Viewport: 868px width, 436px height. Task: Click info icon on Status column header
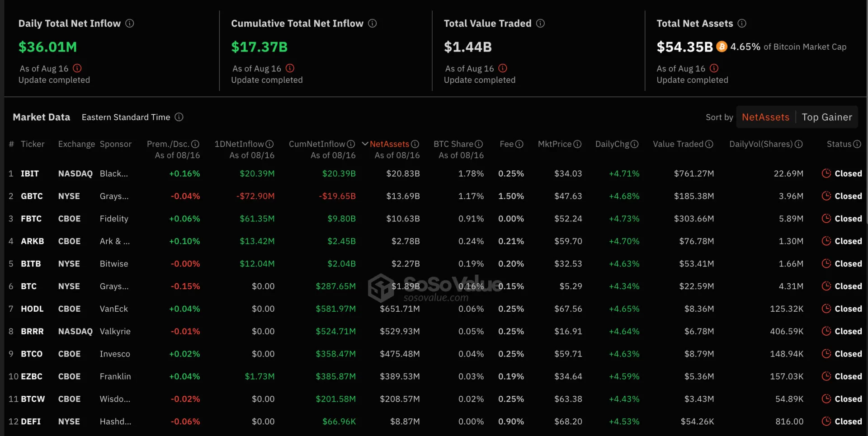[857, 144]
